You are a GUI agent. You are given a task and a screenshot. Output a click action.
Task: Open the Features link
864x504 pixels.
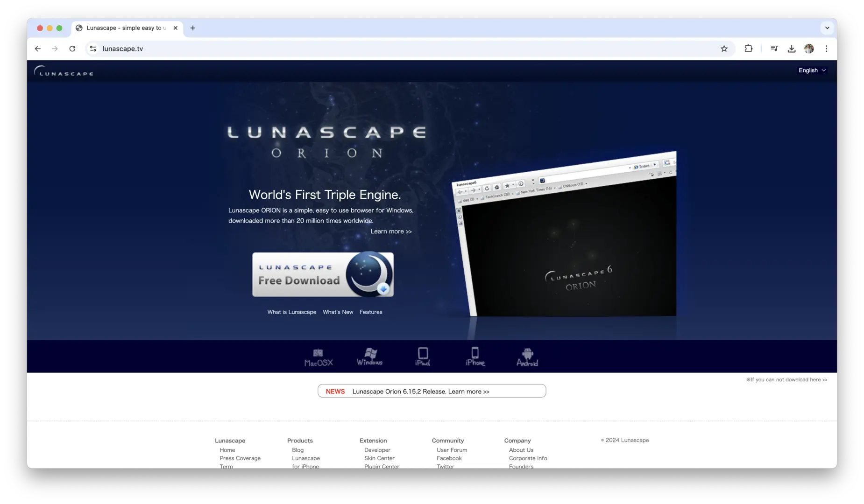(371, 312)
